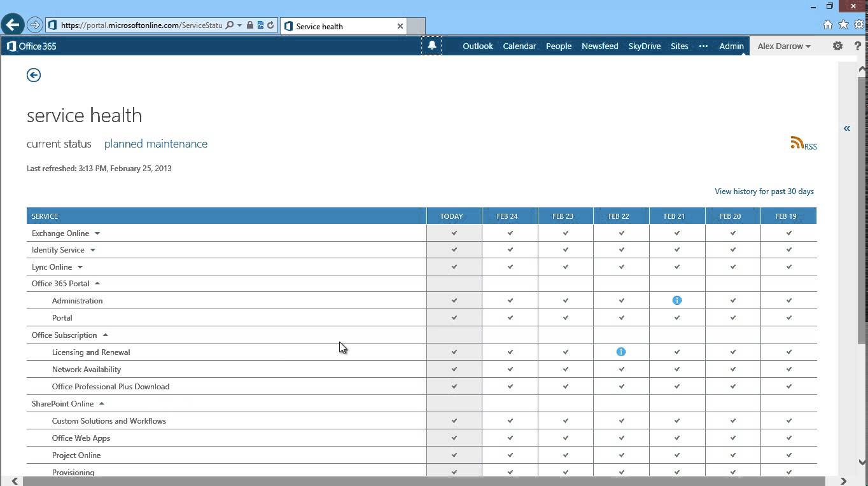Image resolution: width=868 pixels, height=486 pixels.
Task: Click the Licensing and Renewal row label
Action: click(x=91, y=352)
